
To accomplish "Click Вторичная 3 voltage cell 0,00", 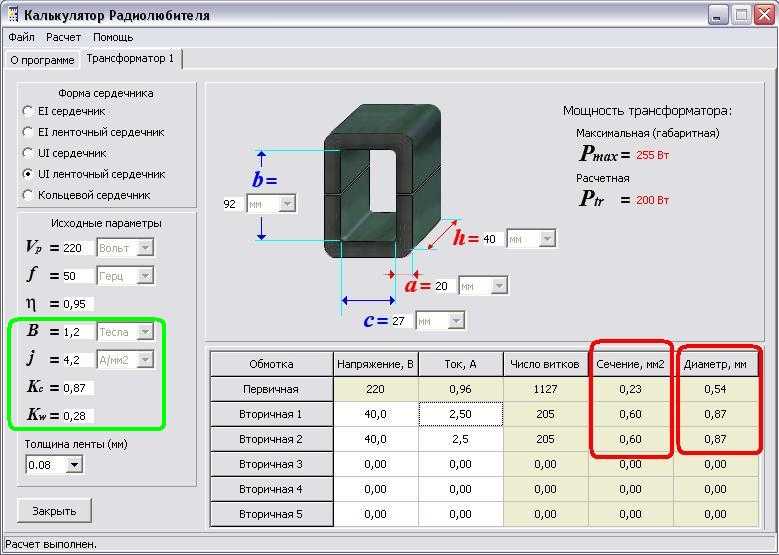I will point(376,464).
